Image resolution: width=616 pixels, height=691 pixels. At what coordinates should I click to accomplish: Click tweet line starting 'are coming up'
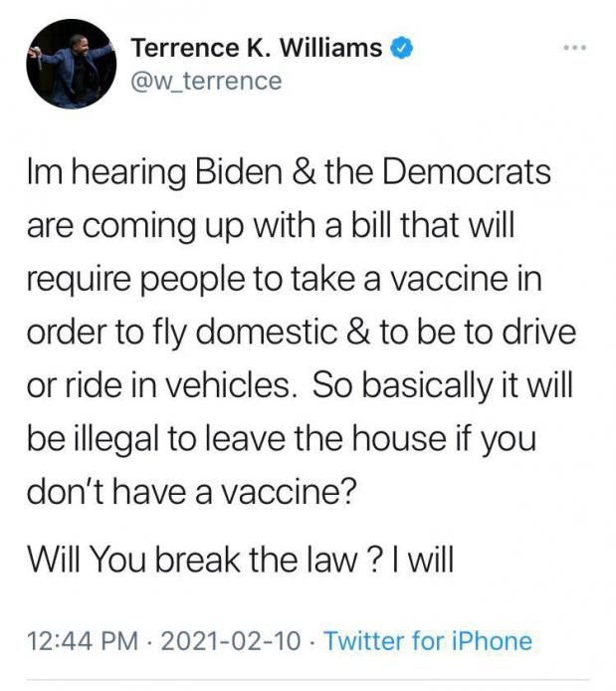click(271, 225)
